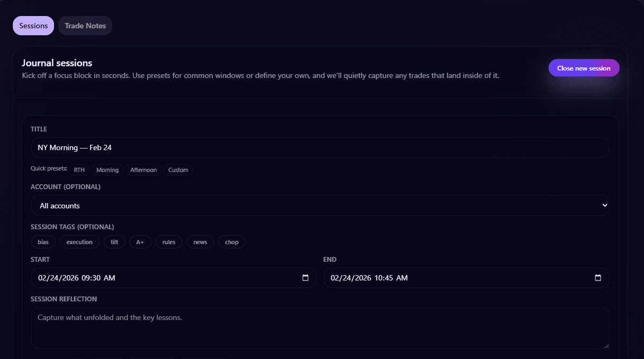Screen dimensions: 644x359
Task: Enable the tilt session tag
Action: [x=114, y=241]
